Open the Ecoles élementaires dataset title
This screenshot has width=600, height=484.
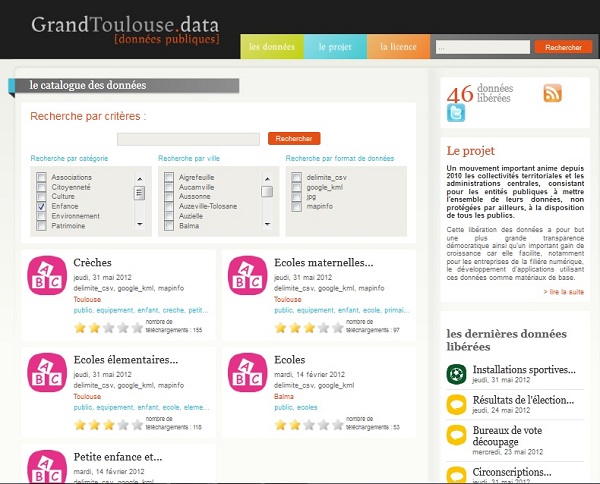[x=126, y=360]
